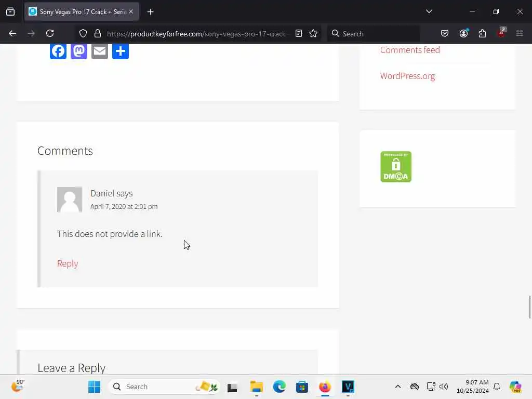Image resolution: width=532 pixels, height=399 pixels.
Task: Open Microsoft Store from taskbar
Action: coord(302,387)
